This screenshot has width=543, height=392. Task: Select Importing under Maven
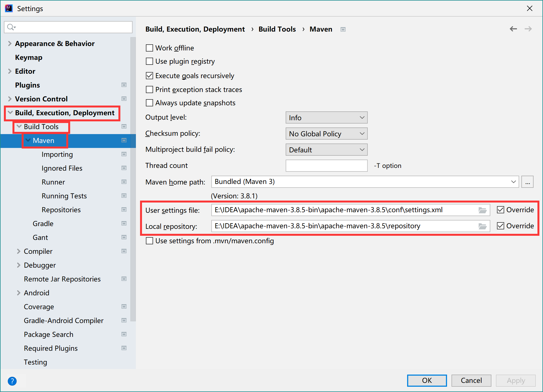point(57,154)
